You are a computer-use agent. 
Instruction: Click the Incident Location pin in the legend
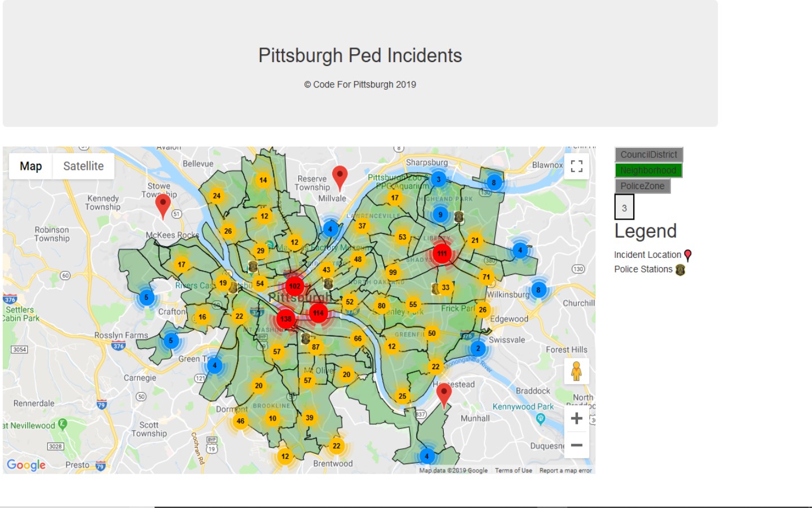688,254
